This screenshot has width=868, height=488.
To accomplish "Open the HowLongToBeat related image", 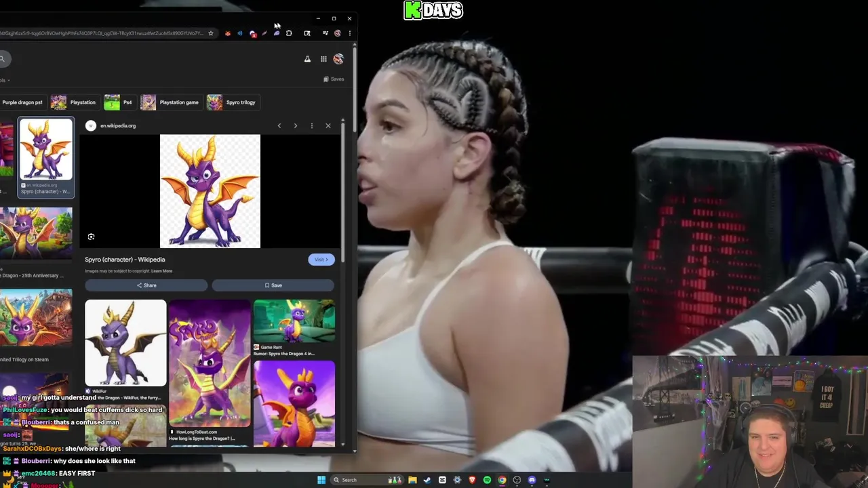I will click(210, 364).
